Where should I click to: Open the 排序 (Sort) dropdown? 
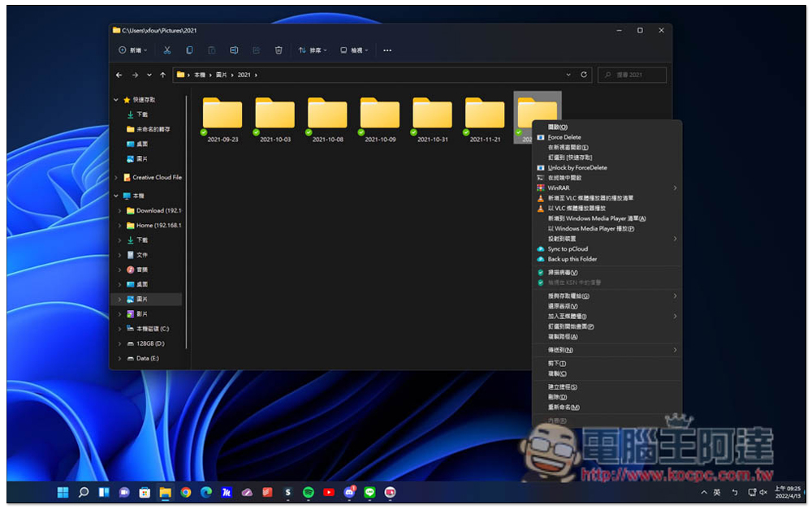point(313,50)
